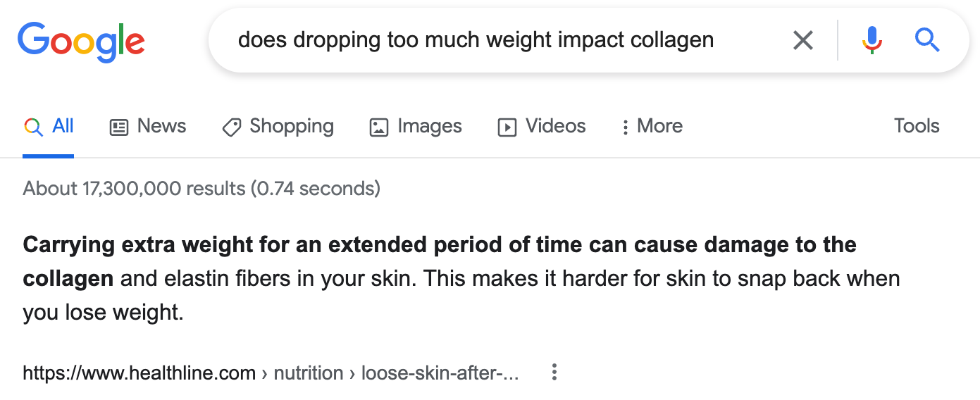Click the play icon for Videos results
Image resolution: width=980 pixels, height=400 pixels.
click(x=507, y=127)
